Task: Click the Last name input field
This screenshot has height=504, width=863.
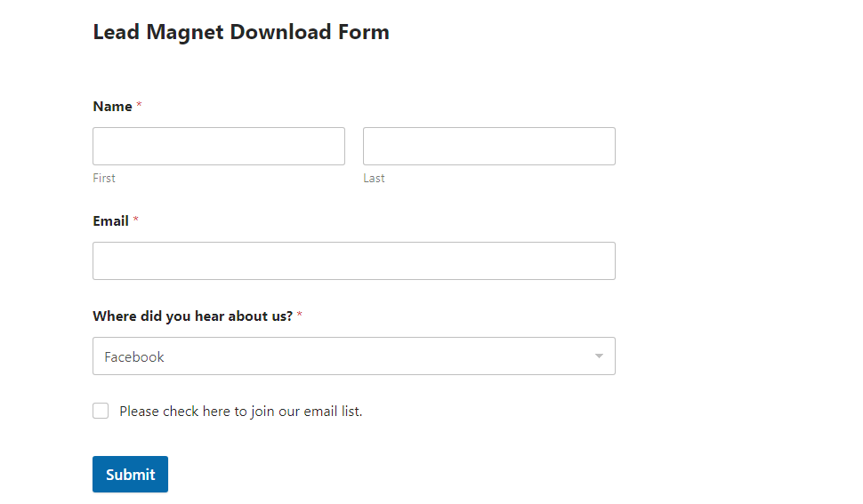Action: tap(488, 146)
